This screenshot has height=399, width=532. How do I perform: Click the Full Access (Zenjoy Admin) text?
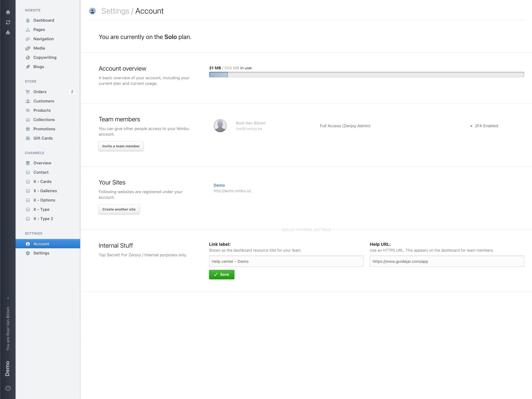(345, 126)
